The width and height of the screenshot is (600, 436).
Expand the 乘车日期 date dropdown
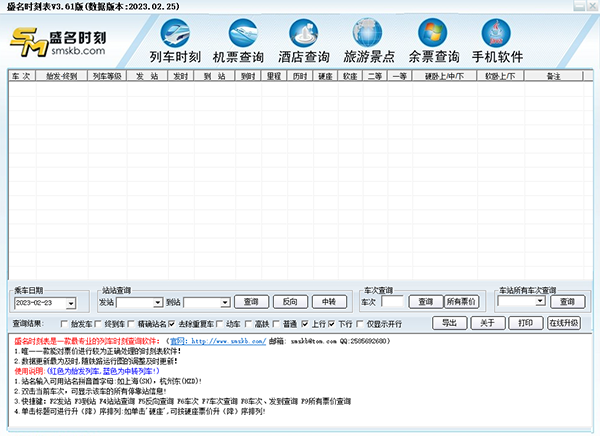point(70,302)
